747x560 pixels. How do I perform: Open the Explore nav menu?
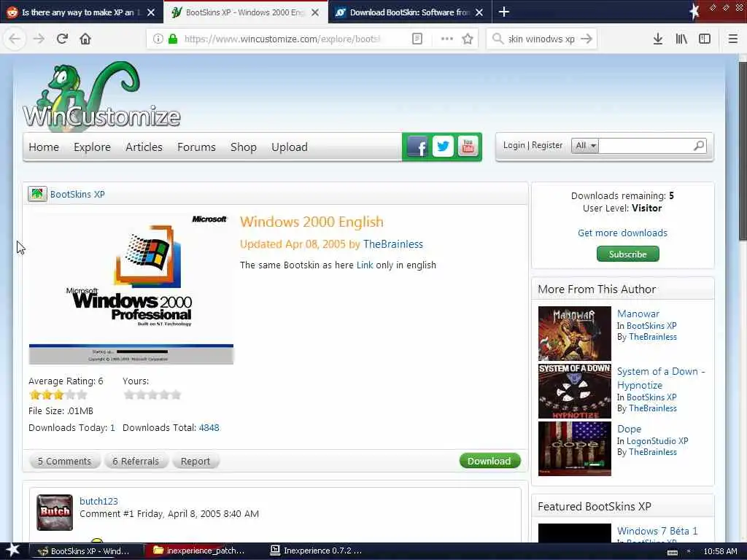point(93,147)
